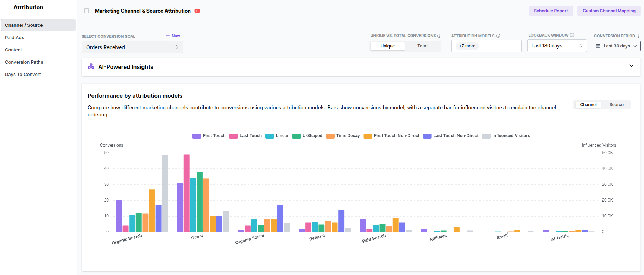Click the Ai Traffic axis label
The height and width of the screenshot is (275, 644).
coord(560,238)
